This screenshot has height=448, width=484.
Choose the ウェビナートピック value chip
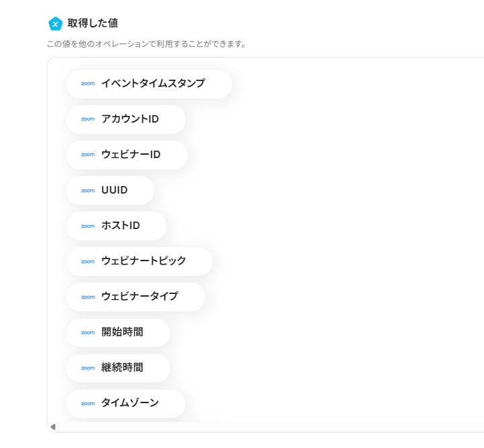pos(143,261)
